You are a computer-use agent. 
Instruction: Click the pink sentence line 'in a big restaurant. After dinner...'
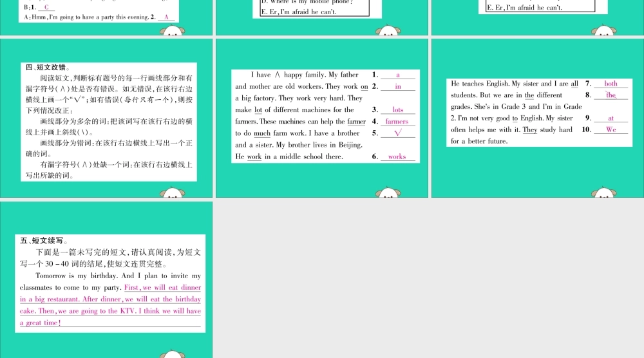point(111,299)
